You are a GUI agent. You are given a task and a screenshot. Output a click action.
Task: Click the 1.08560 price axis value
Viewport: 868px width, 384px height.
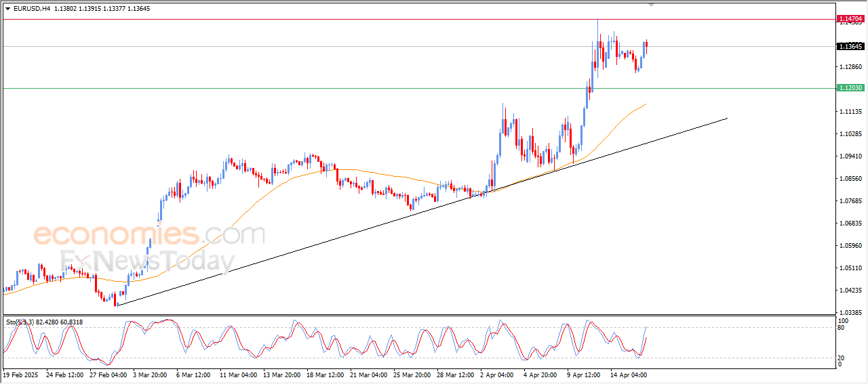pyautogui.click(x=850, y=179)
